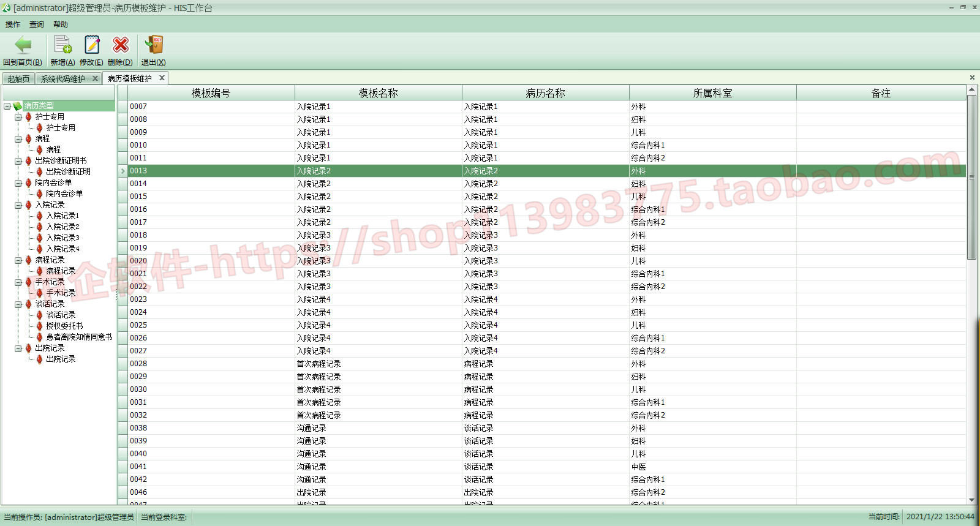The image size is (980, 526).
Task: Collapse the 谈话记录 tree group
Action: tap(18, 304)
